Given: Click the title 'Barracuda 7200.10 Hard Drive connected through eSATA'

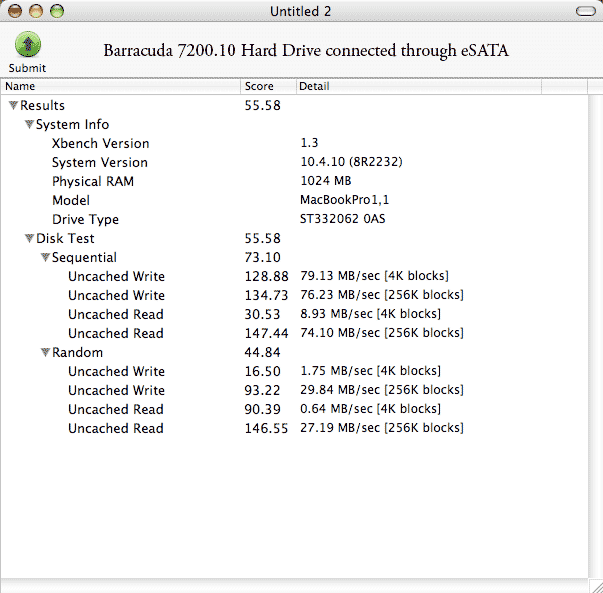Looking at the screenshot, I should (x=306, y=51).
